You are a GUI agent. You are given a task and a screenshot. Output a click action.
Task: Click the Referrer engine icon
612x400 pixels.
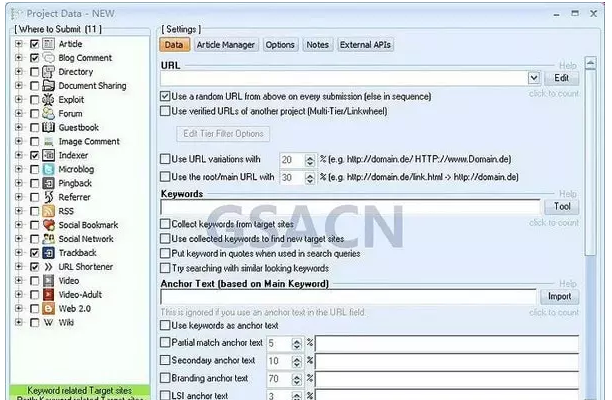tap(48, 197)
